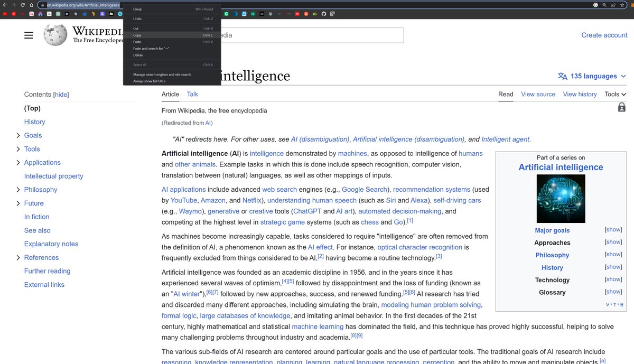Open the GitHub bookmark icon
The height and width of the screenshot is (364, 634).
(324, 14)
